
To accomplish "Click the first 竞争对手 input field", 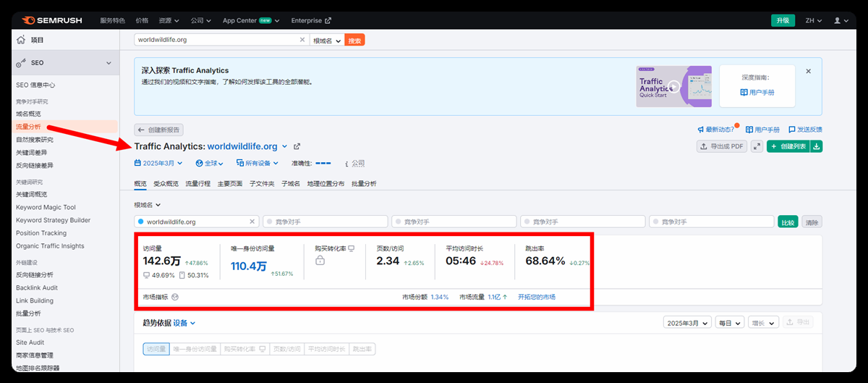I will [x=324, y=222].
